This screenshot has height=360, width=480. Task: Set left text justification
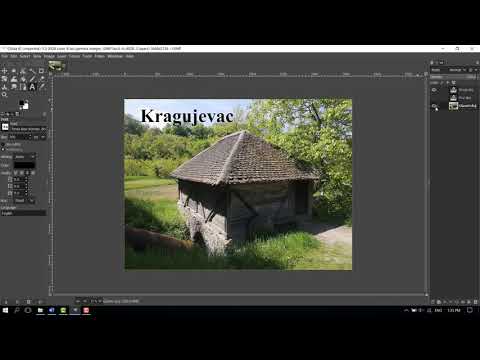pyautogui.click(x=16, y=173)
